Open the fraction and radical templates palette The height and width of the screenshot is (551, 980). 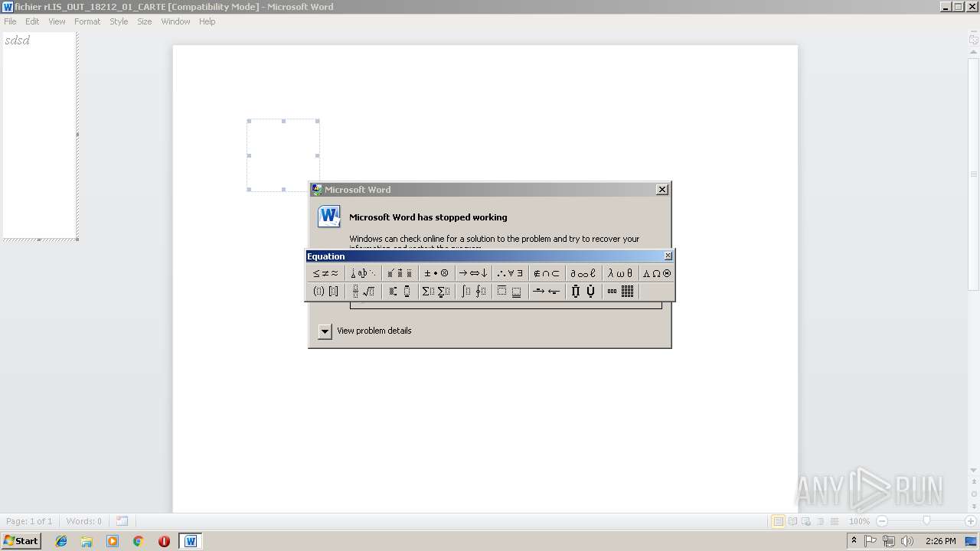pos(363,292)
